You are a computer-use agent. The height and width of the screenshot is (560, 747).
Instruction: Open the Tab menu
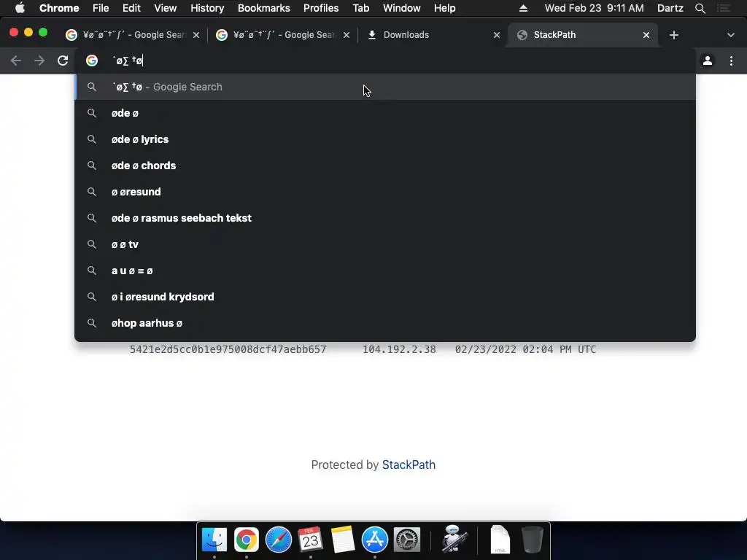click(x=360, y=8)
